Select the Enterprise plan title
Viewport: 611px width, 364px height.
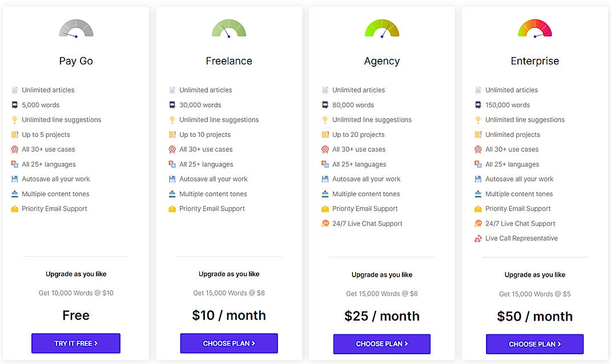[534, 60]
